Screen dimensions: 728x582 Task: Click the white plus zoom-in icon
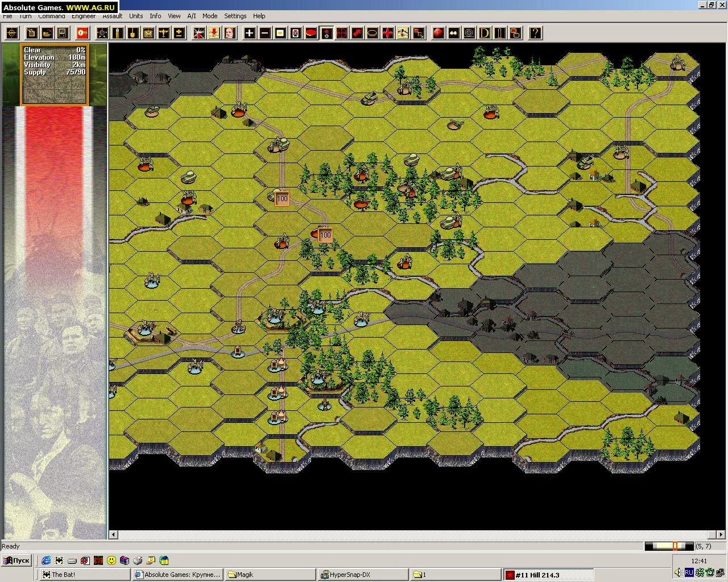tap(250, 33)
